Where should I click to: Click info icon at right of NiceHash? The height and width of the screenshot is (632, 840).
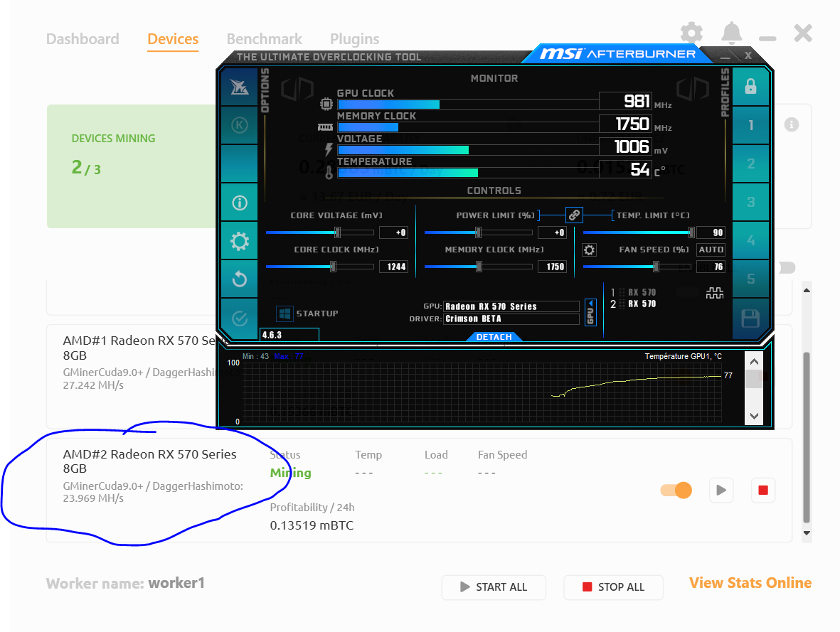click(x=791, y=125)
